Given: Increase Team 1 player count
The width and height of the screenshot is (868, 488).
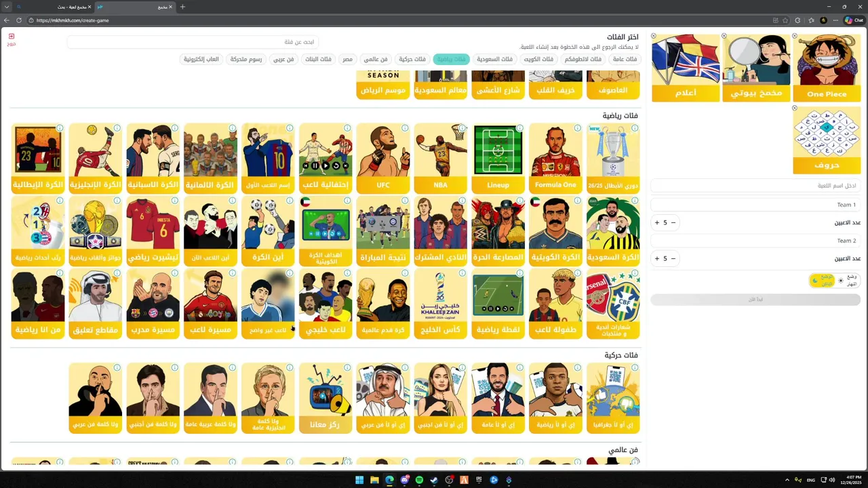Looking at the screenshot, I should pos(656,222).
